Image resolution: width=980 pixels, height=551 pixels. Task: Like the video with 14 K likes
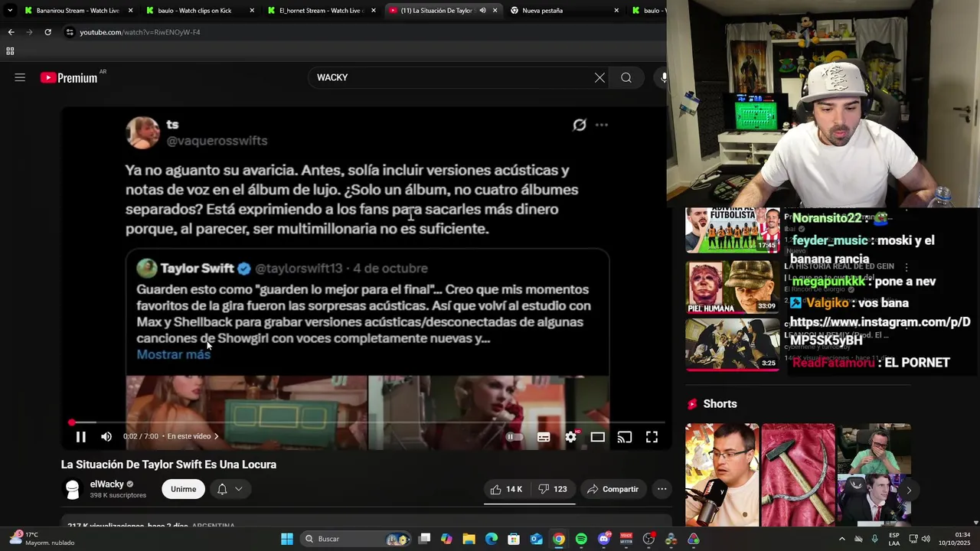(506, 489)
